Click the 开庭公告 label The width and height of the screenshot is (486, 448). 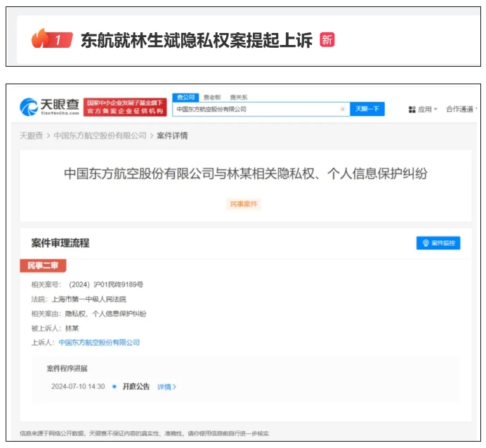[136, 386]
